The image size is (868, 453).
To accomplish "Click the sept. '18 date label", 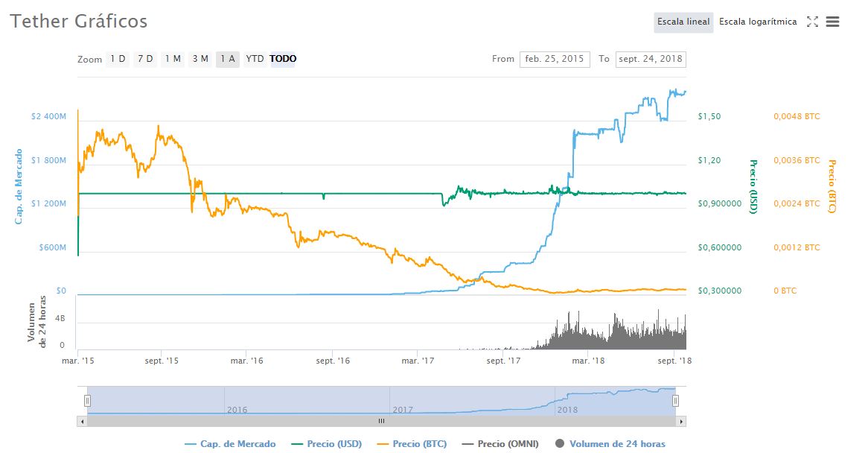I will pos(674,361).
